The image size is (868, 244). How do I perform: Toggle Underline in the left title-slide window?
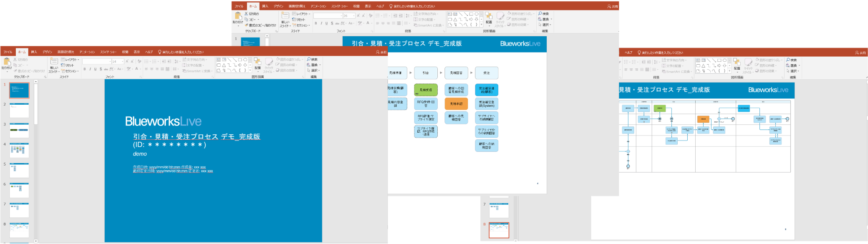point(96,69)
